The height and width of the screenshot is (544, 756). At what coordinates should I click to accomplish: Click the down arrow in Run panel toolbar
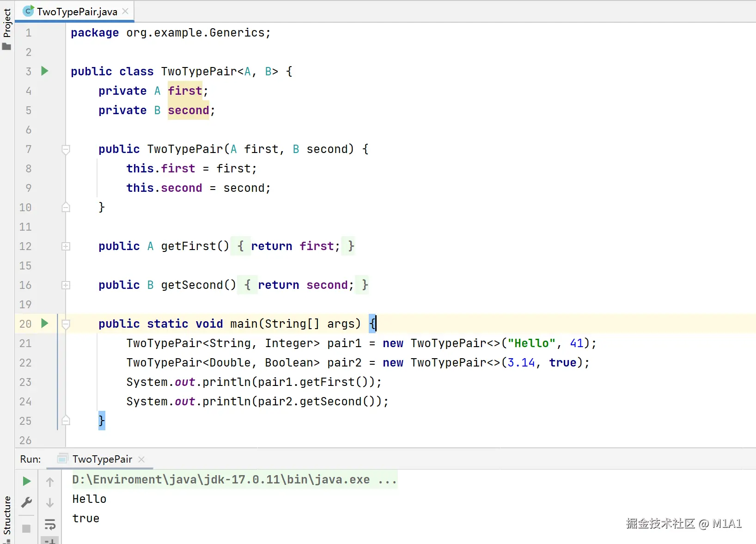pyautogui.click(x=50, y=503)
